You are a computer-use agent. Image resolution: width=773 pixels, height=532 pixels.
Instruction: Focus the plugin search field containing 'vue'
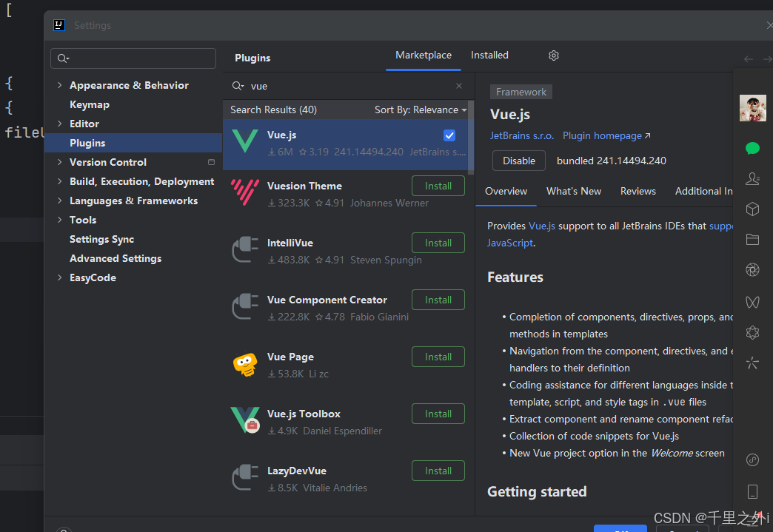click(347, 87)
